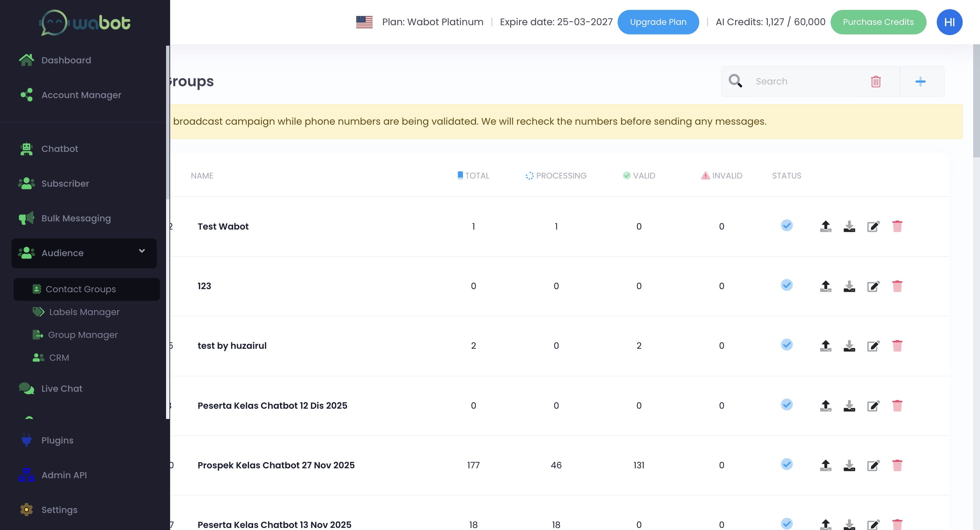The image size is (980, 530).
Task: Toggle the status of Peserta Kelas Chatbot 12 Dis 2025
Action: 787,405
